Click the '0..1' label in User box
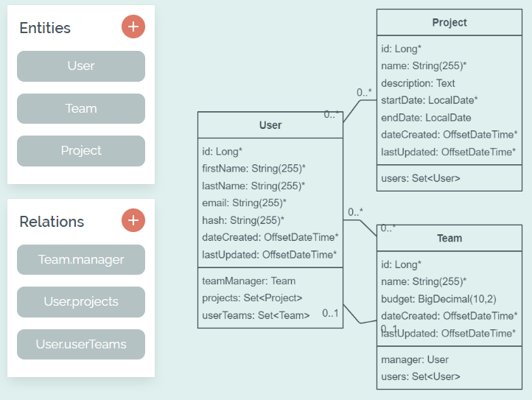Image resolution: width=532 pixels, height=400 pixels. 330,313
